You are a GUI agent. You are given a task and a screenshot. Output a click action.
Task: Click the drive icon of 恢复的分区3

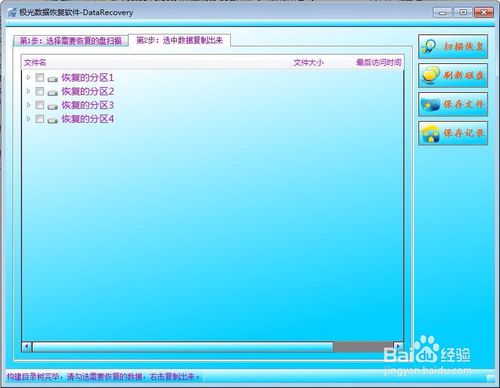(53, 107)
